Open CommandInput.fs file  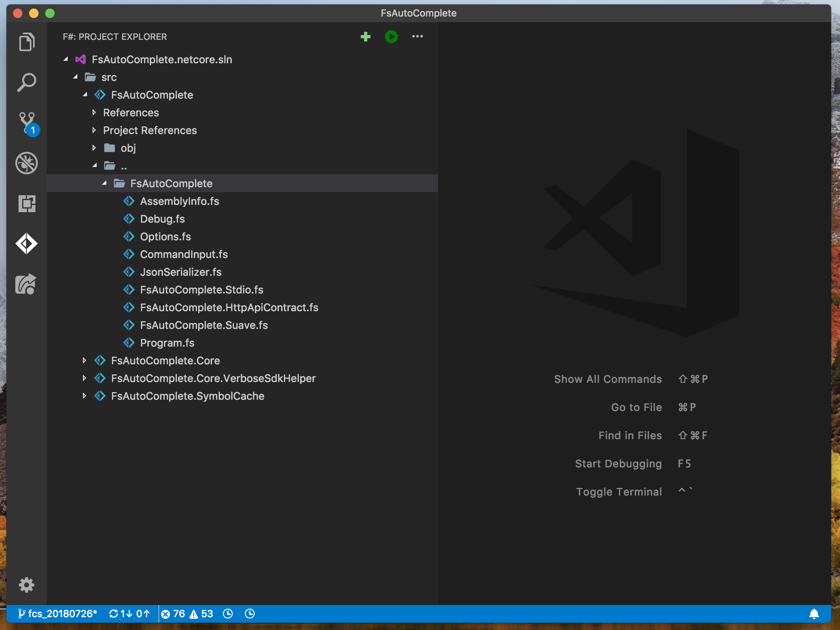click(x=184, y=254)
